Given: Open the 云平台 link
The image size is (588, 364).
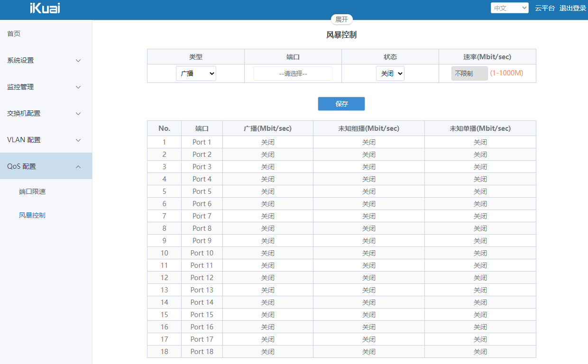Looking at the screenshot, I should (x=545, y=8).
